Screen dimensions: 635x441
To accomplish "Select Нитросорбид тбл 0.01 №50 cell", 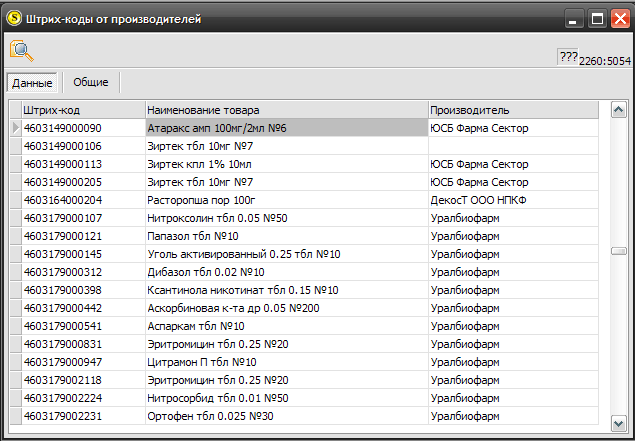I will click(287, 398).
